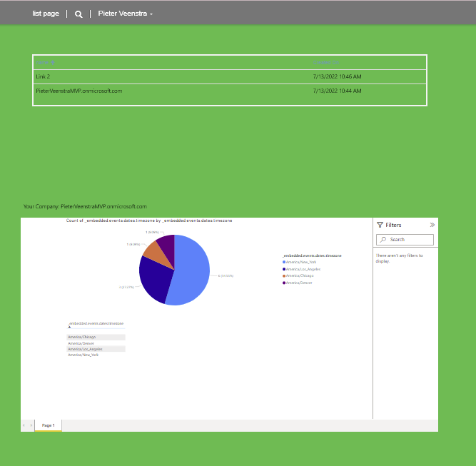
Task: Click the 6 (54.55%) pie data label
Action: tap(226, 275)
